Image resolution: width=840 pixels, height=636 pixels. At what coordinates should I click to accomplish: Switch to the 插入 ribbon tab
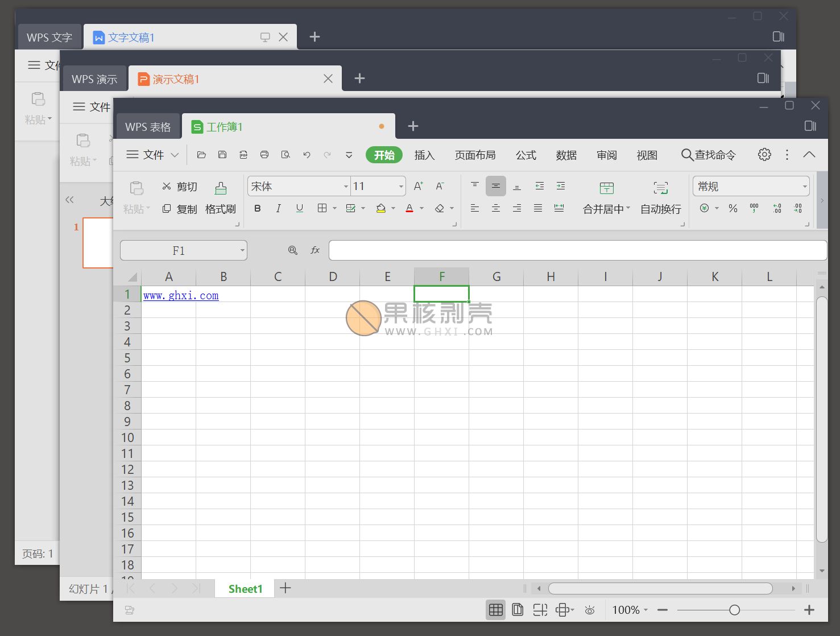[424, 155]
